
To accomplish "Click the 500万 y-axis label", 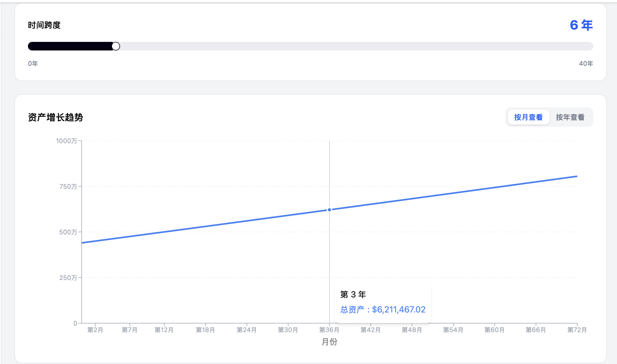I will pos(68,232).
